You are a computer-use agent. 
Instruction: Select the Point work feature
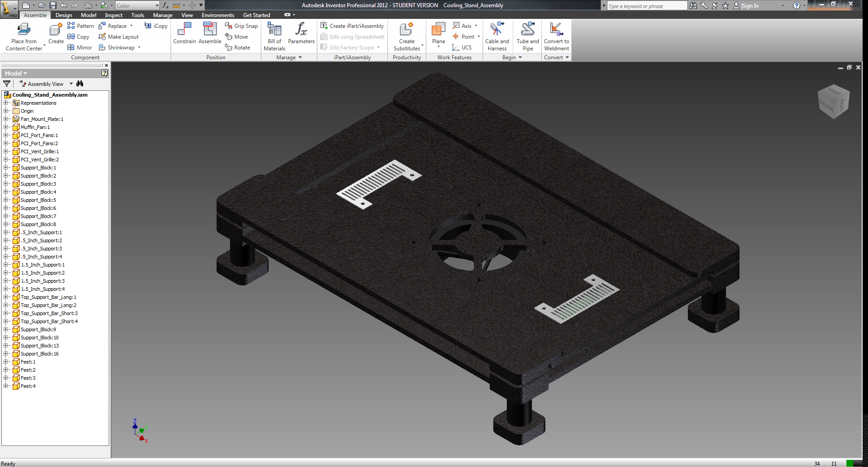[463, 37]
